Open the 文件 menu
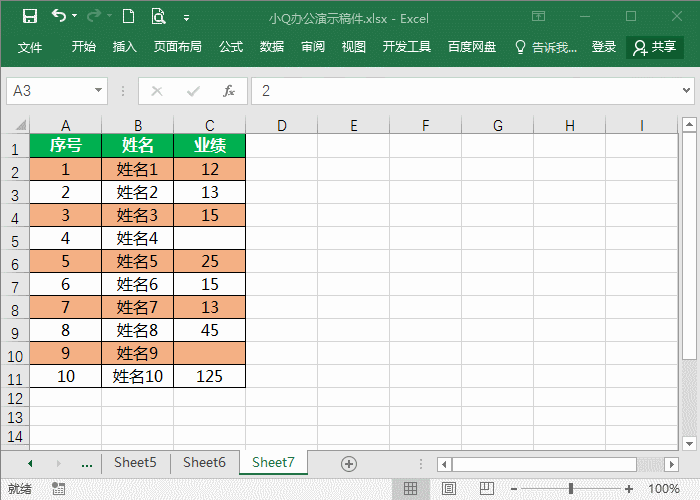700x500 pixels. tap(30, 47)
